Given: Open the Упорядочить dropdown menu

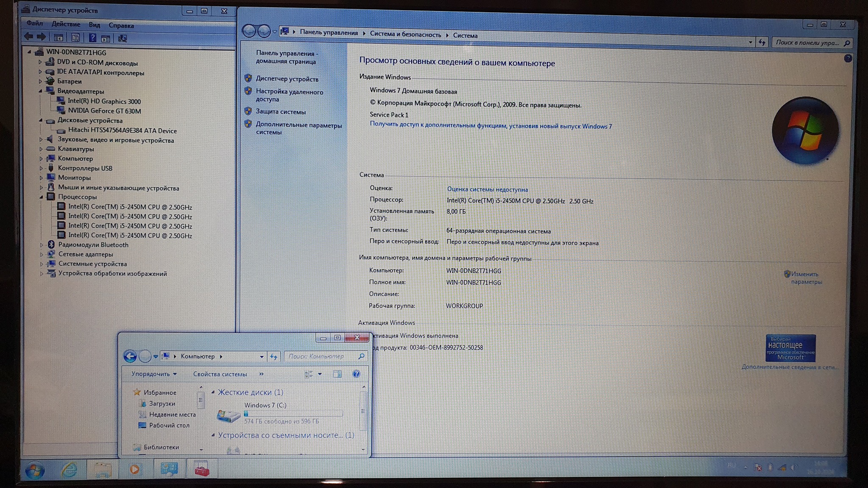Looking at the screenshot, I should click(x=153, y=374).
